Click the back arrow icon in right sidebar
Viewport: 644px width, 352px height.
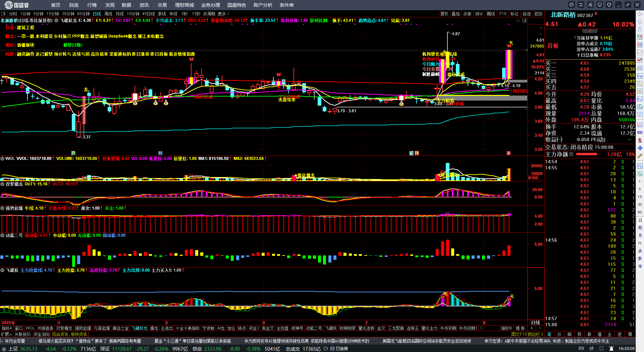point(640,14)
